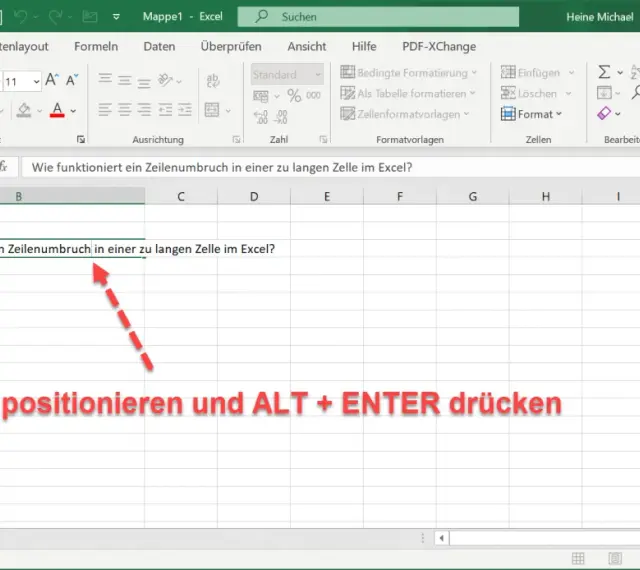Image resolution: width=640 pixels, height=570 pixels.
Task: Click the Redo arrow in title bar
Action: [55, 17]
